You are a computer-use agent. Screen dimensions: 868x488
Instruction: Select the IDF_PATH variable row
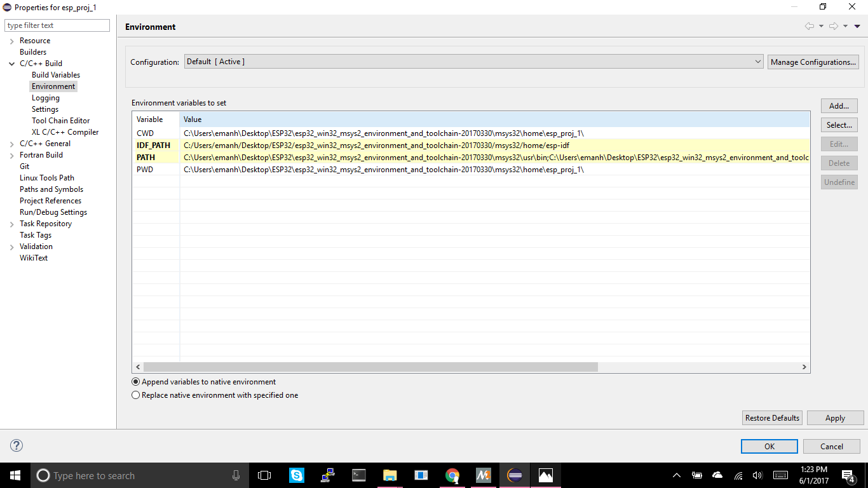tap(471, 145)
